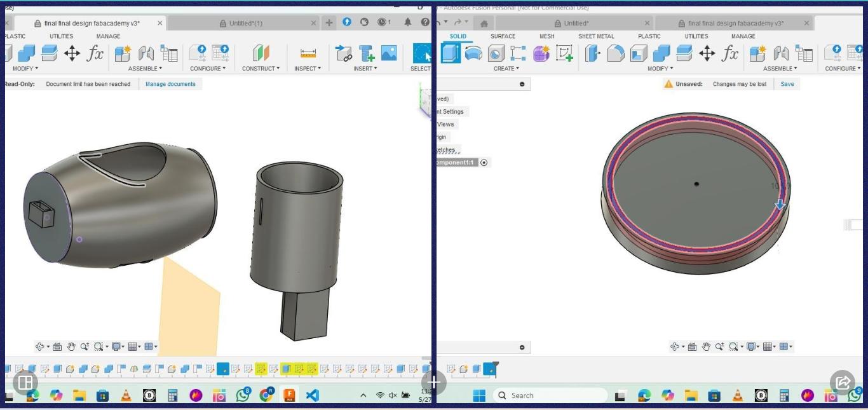
Task: Click Insert McMaster-Carr Component icon in left window
Action: pyautogui.click(x=367, y=53)
